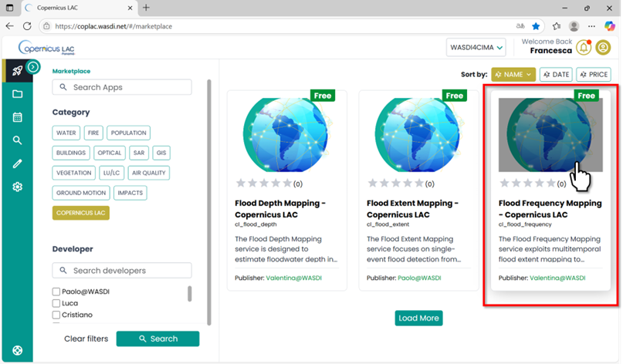The width and height of the screenshot is (623, 364).
Task: Open the folder Workspaces sidebar icon
Action: pyautogui.click(x=17, y=94)
